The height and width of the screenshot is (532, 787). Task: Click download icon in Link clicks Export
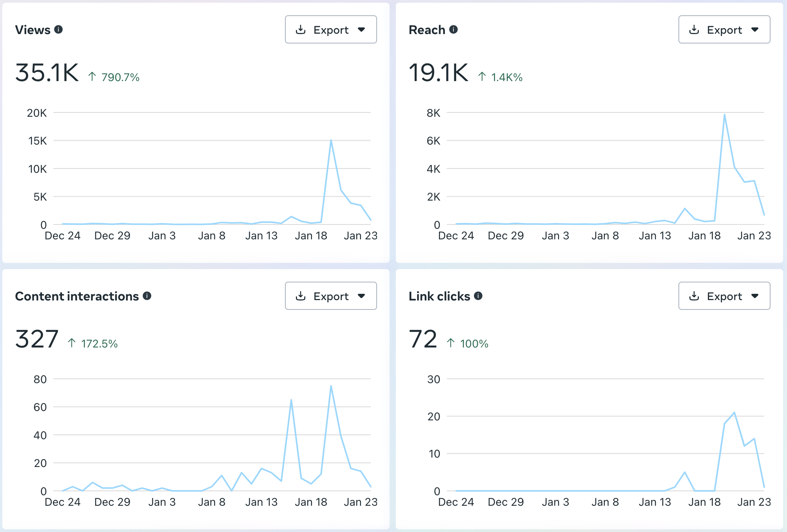point(694,296)
